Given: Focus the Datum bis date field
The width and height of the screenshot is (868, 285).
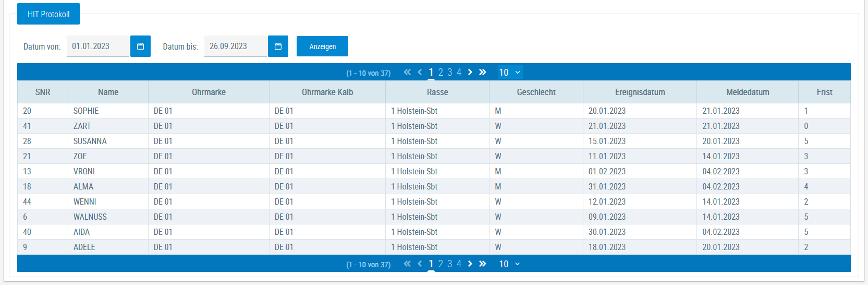Looking at the screenshot, I should 235,46.
